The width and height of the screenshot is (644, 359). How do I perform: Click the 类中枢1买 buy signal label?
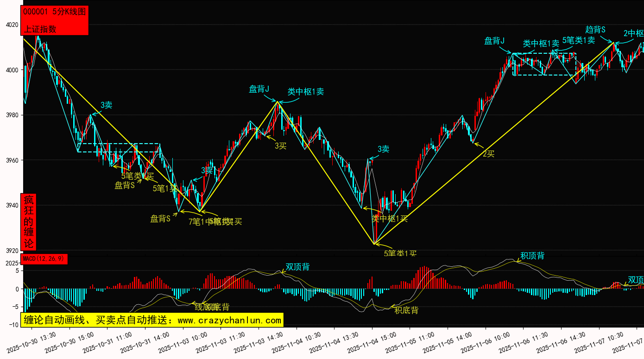coord(390,219)
